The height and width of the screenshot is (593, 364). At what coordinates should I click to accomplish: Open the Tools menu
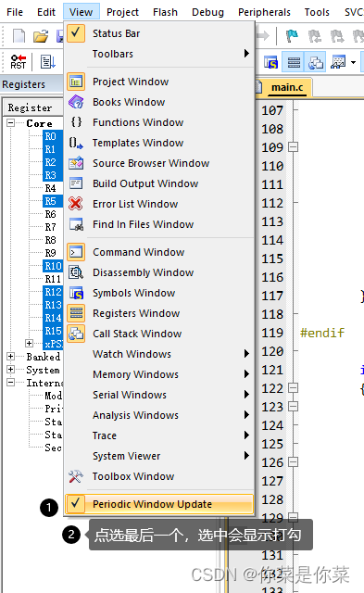click(x=317, y=12)
